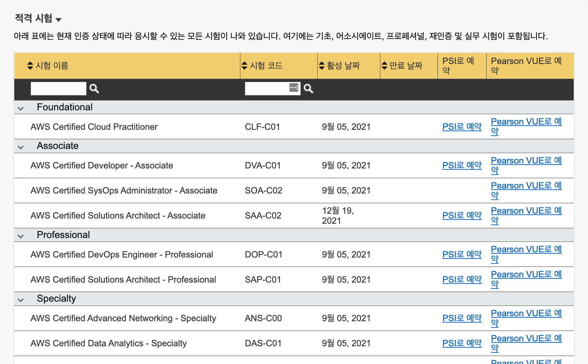Open PSI로 예약 for Advanced Networking - Specialty
Viewport: 588px width, 364px height.
[462, 318]
